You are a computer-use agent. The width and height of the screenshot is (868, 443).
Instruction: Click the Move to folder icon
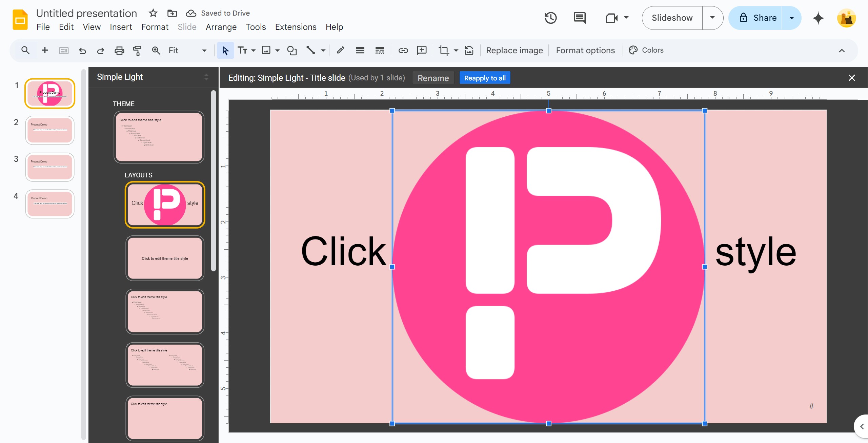point(172,13)
